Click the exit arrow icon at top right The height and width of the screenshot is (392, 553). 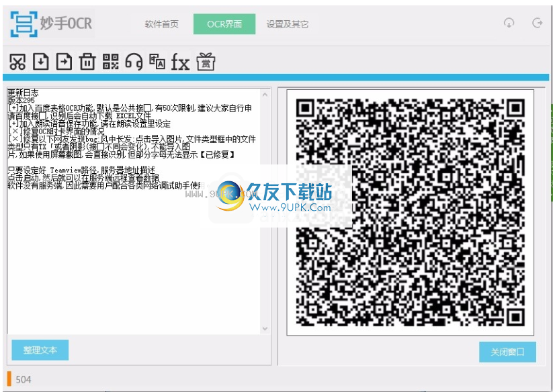(537, 23)
